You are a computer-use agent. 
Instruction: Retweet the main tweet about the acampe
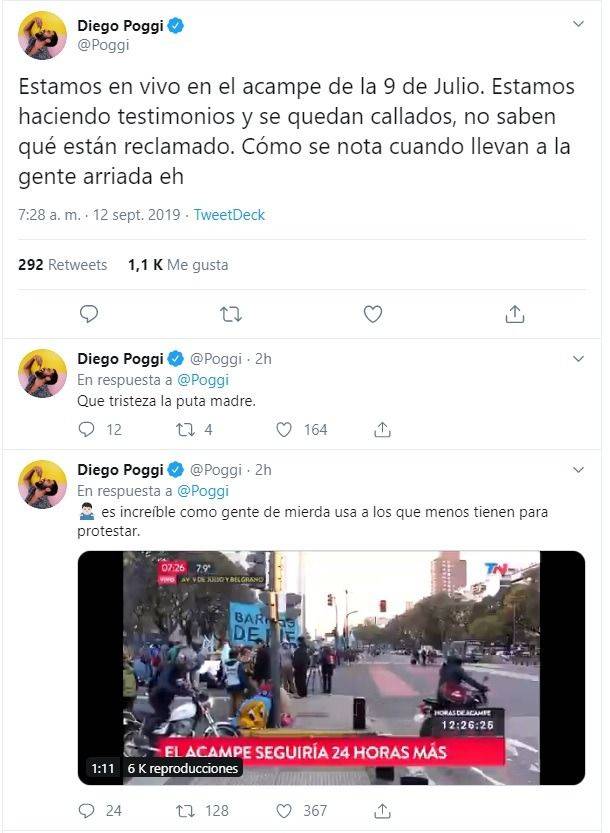pyautogui.click(x=231, y=314)
